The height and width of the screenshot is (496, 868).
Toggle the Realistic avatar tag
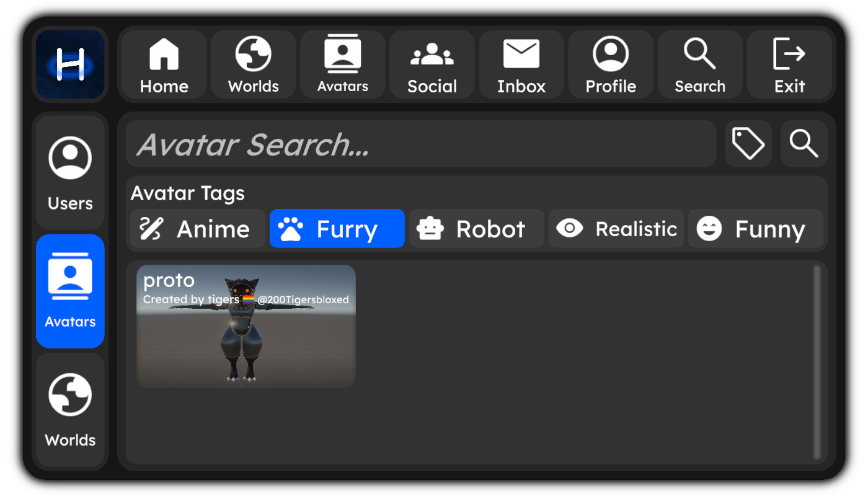coord(616,229)
